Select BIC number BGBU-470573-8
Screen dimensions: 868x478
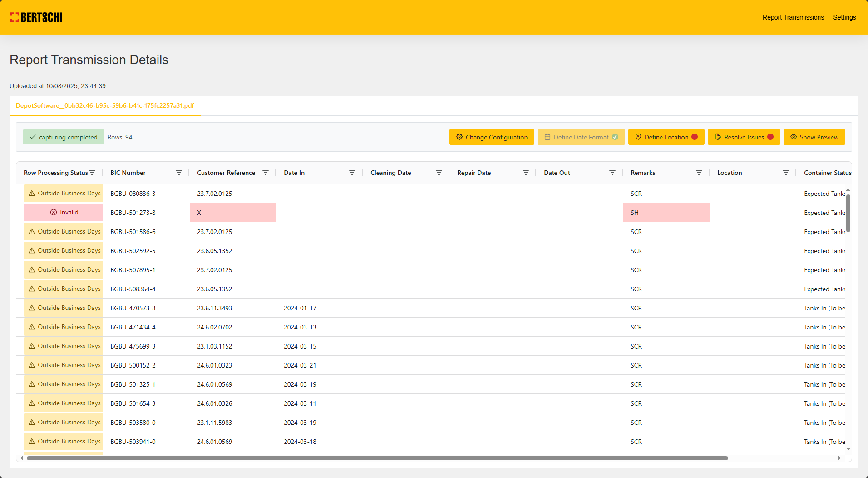point(133,308)
